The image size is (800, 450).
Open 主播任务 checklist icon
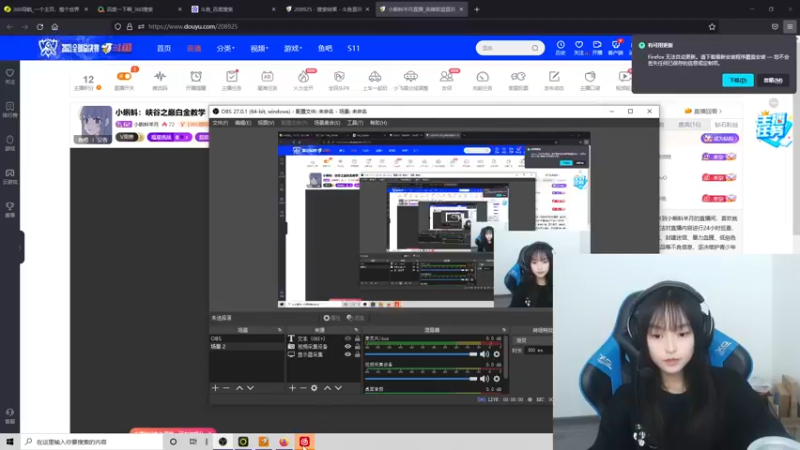pos(232,77)
